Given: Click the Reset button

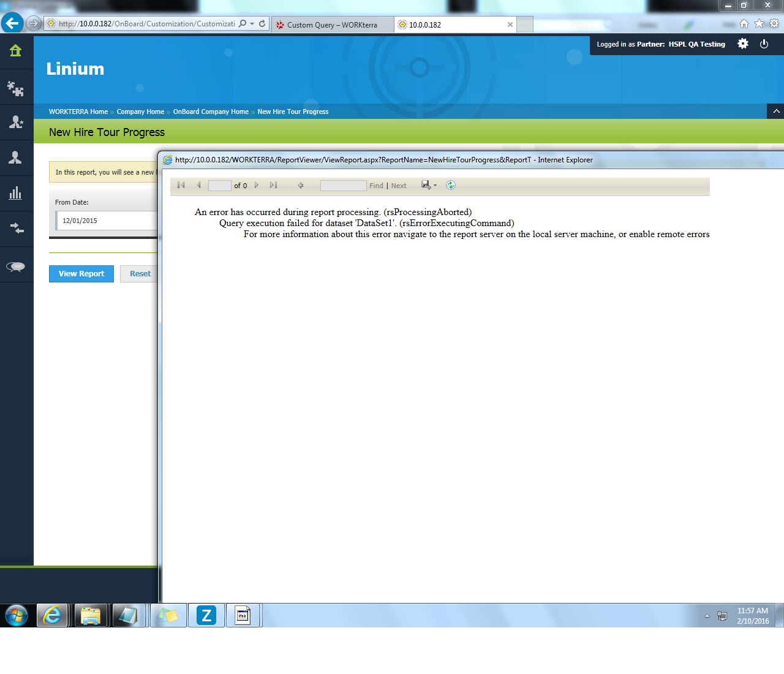Looking at the screenshot, I should click(140, 274).
